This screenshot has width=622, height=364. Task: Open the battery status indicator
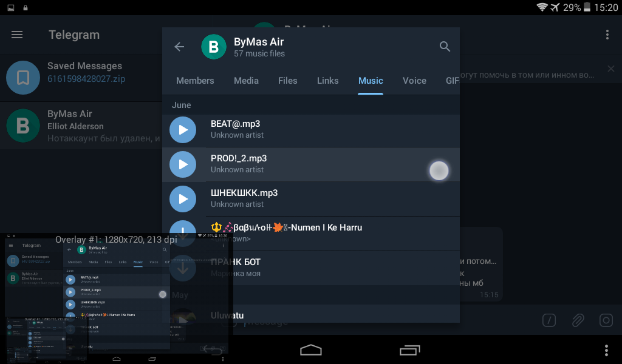[x=586, y=7]
